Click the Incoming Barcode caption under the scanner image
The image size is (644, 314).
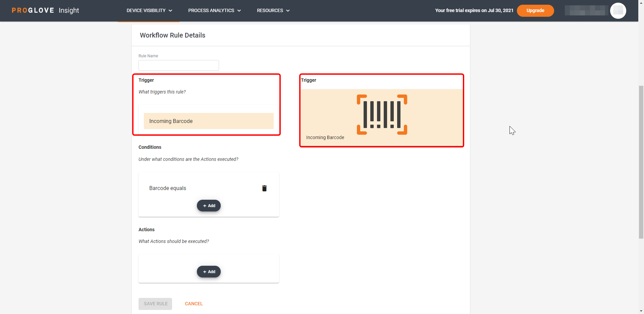click(x=325, y=137)
